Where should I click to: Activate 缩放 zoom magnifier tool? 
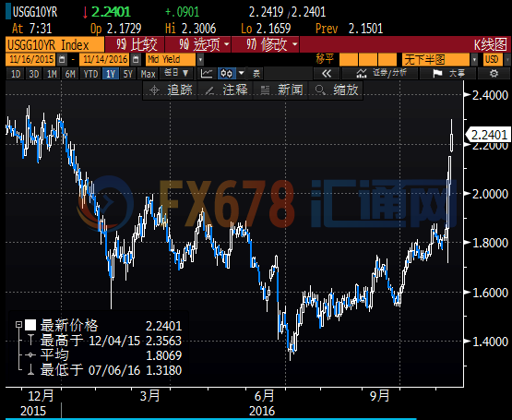[337, 90]
